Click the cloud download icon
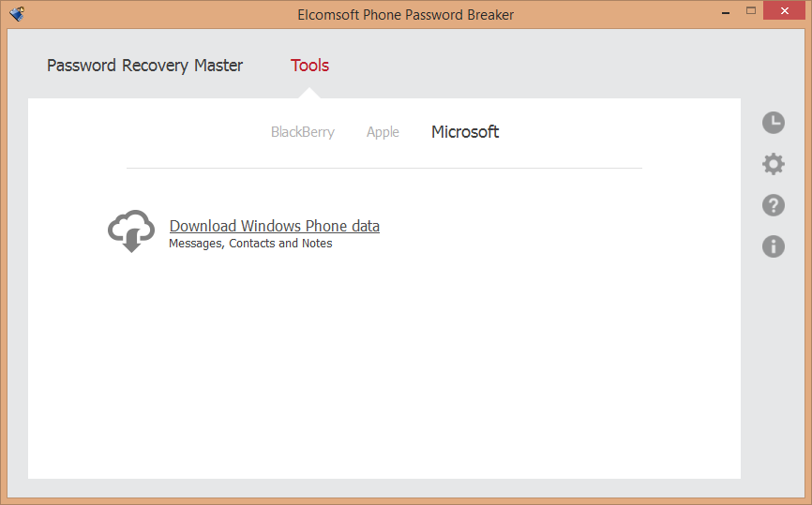The height and width of the screenshot is (505, 812). (131, 230)
